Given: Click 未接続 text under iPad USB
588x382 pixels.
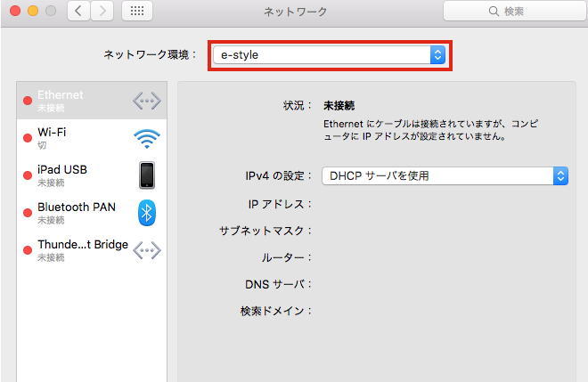Looking at the screenshot, I should (x=51, y=183).
